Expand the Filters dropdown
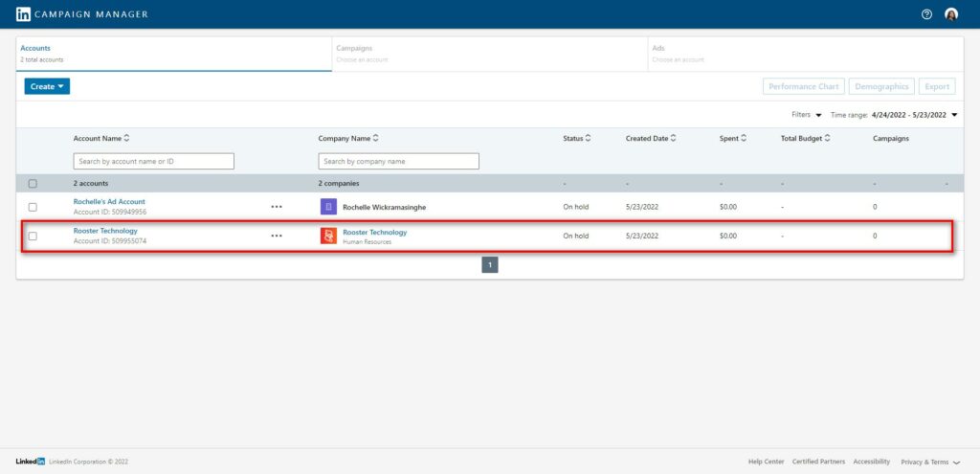This screenshot has height=474, width=980. point(806,115)
